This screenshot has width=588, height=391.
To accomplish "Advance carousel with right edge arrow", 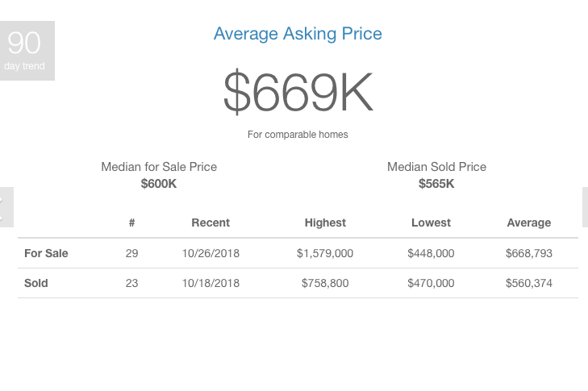I will (x=585, y=207).
